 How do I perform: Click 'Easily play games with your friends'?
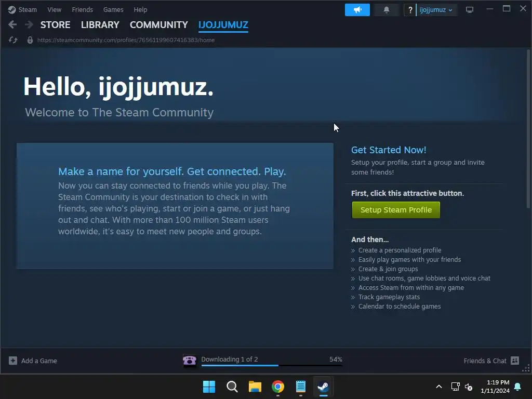point(409,260)
